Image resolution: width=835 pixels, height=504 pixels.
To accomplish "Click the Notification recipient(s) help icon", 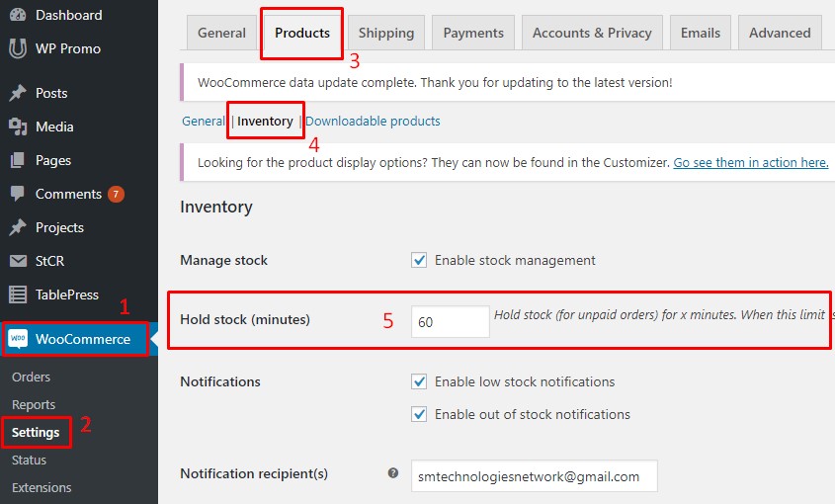I will pyautogui.click(x=393, y=472).
